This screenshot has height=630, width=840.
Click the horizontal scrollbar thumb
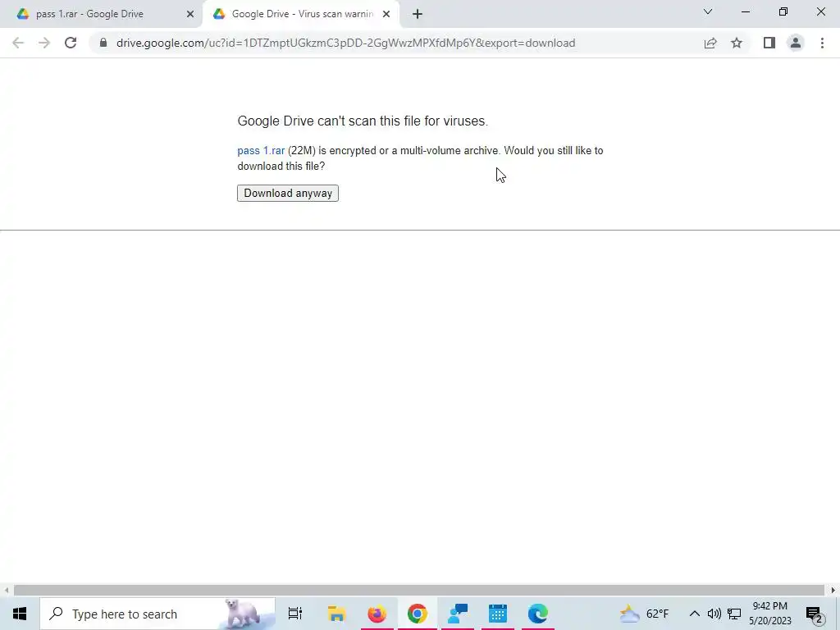418,591
